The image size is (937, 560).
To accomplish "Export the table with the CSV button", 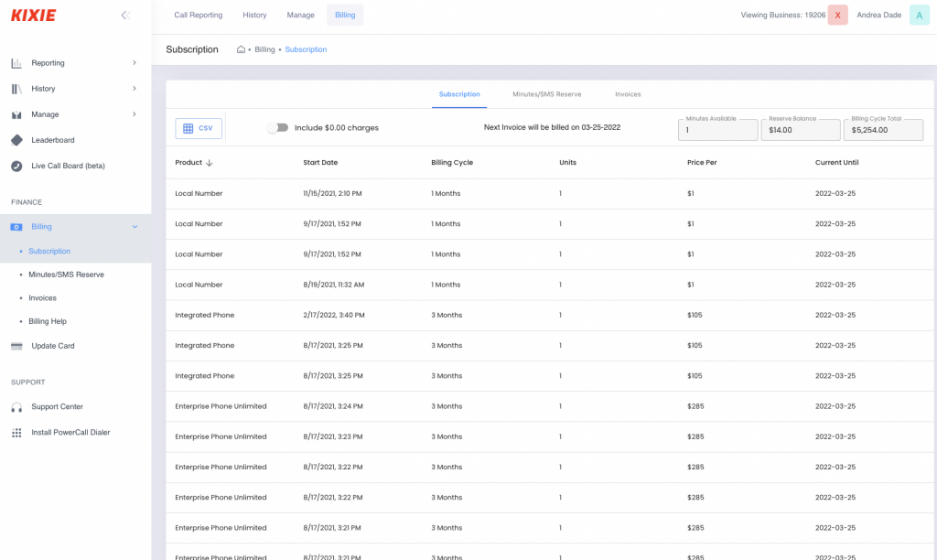I will (199, 128).
